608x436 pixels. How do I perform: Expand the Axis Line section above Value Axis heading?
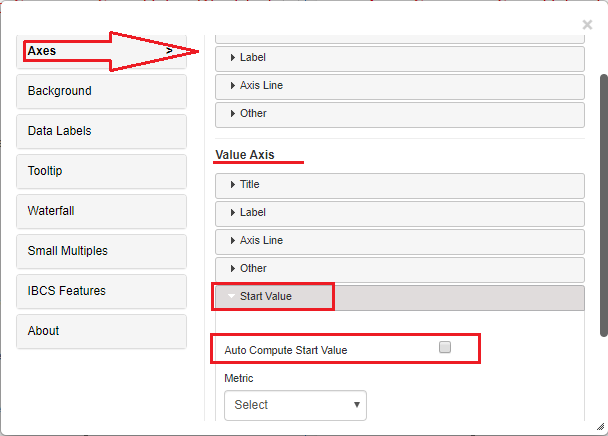click(399, 86)
